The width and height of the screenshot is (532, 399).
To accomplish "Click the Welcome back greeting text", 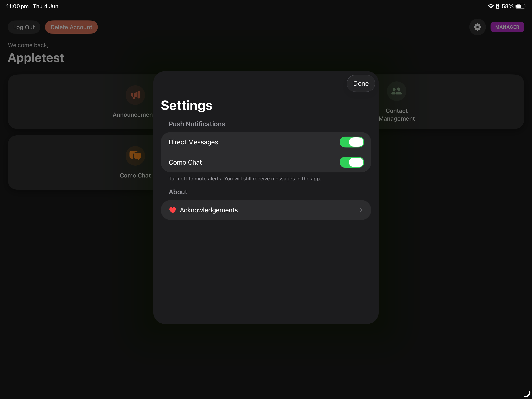I will tap(28, 45).
